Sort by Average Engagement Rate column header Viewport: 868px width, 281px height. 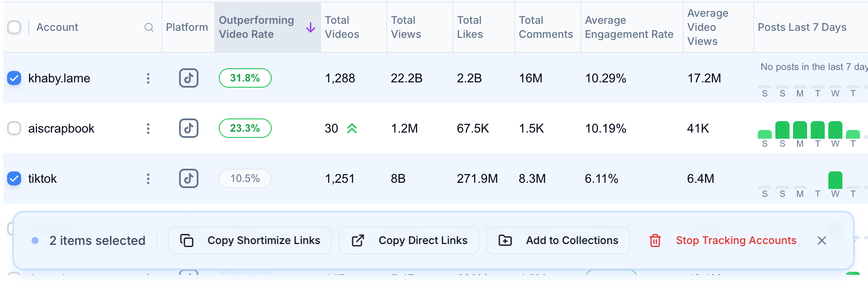pos(629,27)
